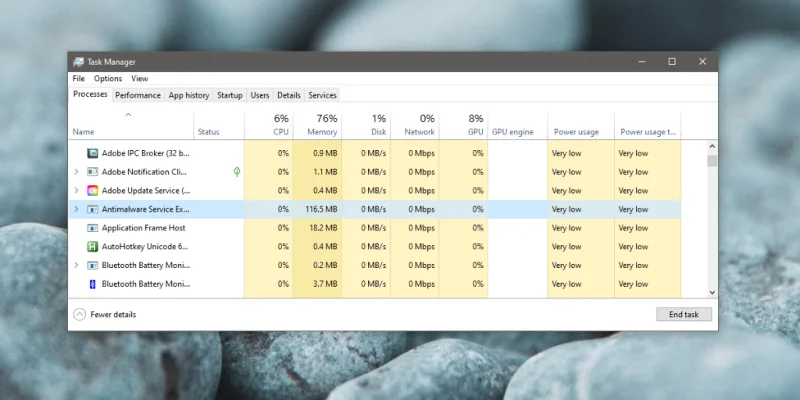
Task: Close the Task Manager window
Action: (x=703, y=62)
